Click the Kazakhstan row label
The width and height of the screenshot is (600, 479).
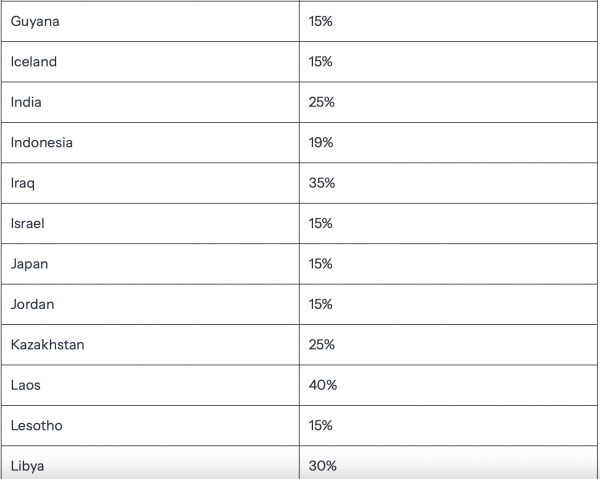(47, 345)
